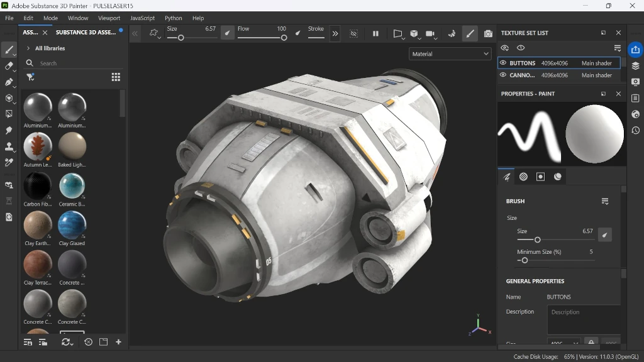Open the JavaScript menu
The image size is (644, 362).
click(142, 18)
